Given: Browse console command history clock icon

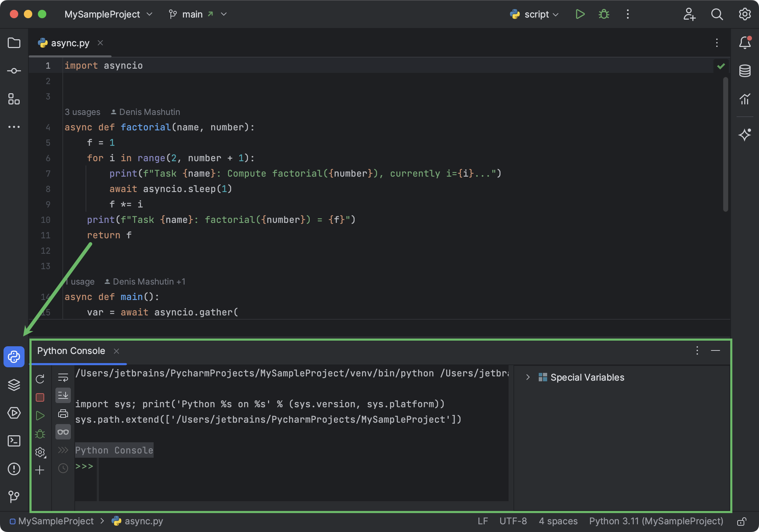Looking at the screenshot, I should (63, 468).
